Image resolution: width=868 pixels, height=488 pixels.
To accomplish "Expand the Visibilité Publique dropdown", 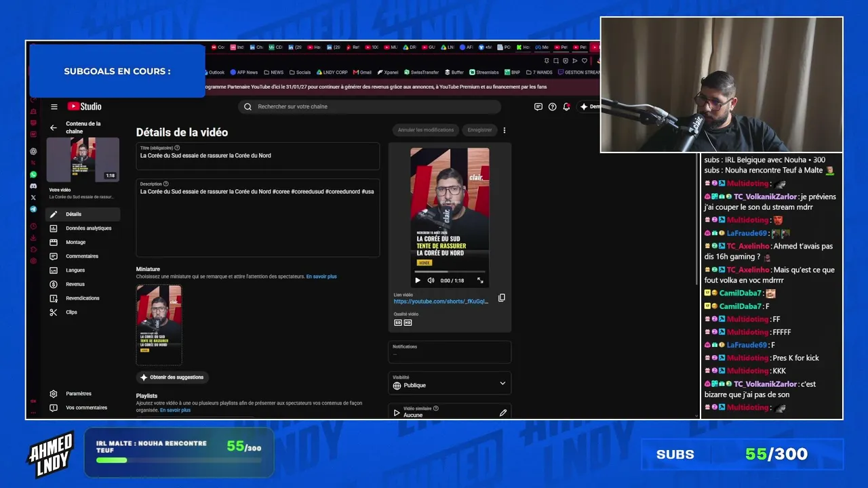I will (450, 383).
